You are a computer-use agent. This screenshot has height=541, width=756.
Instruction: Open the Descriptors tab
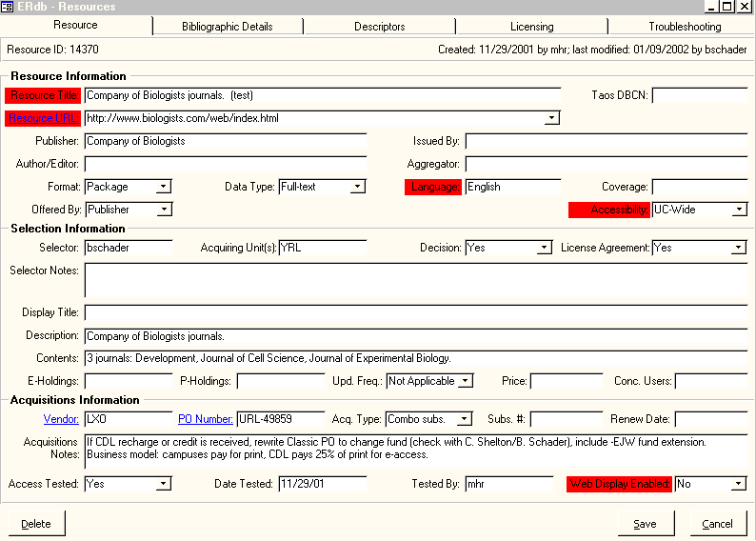coord(379,27)
